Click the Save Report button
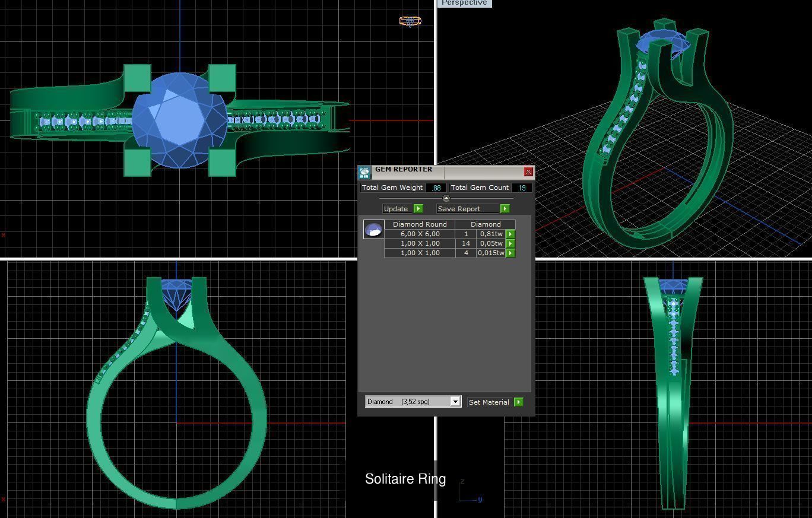Image resolution: width=812 pixels, height=518 pixels. [468, 209]
